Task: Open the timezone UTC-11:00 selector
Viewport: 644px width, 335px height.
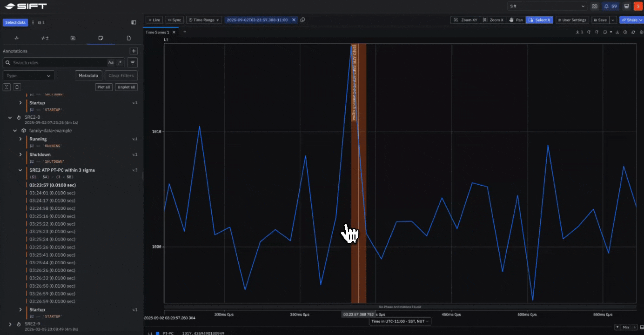Action: pos(400,321)
